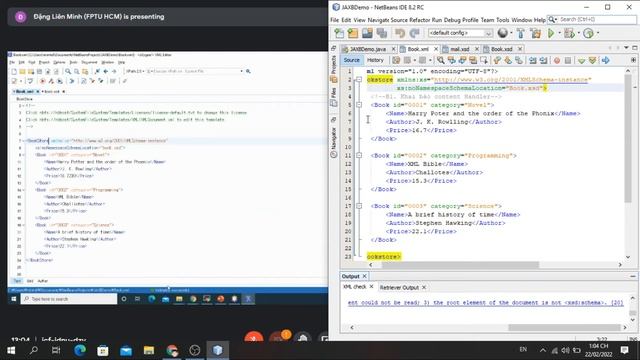Click XML error link in output
This screenshot has height=360, width=640.
coord(485,302)
